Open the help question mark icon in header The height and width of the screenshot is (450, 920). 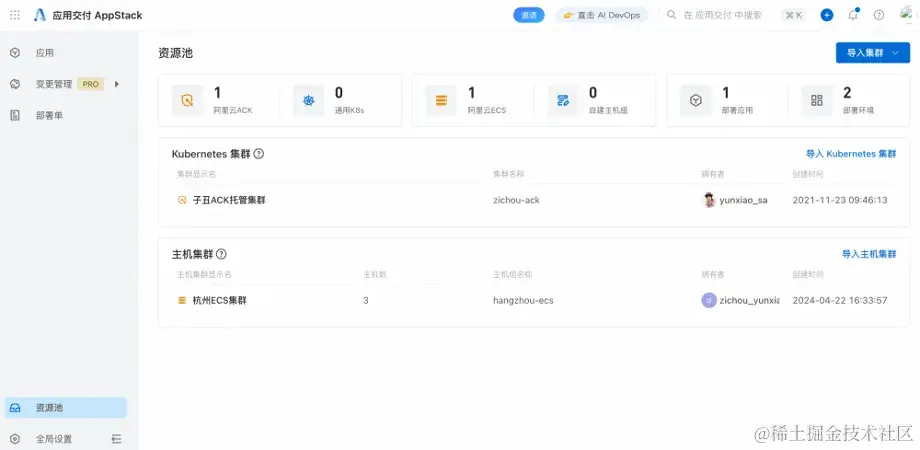pos(878,15)
